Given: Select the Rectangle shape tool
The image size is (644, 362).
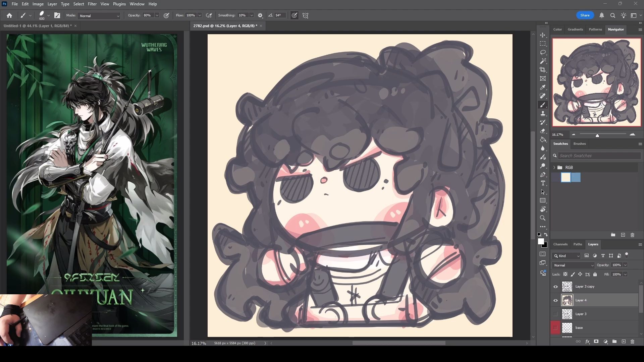Looking at the screenshot, I should (543, 201).
